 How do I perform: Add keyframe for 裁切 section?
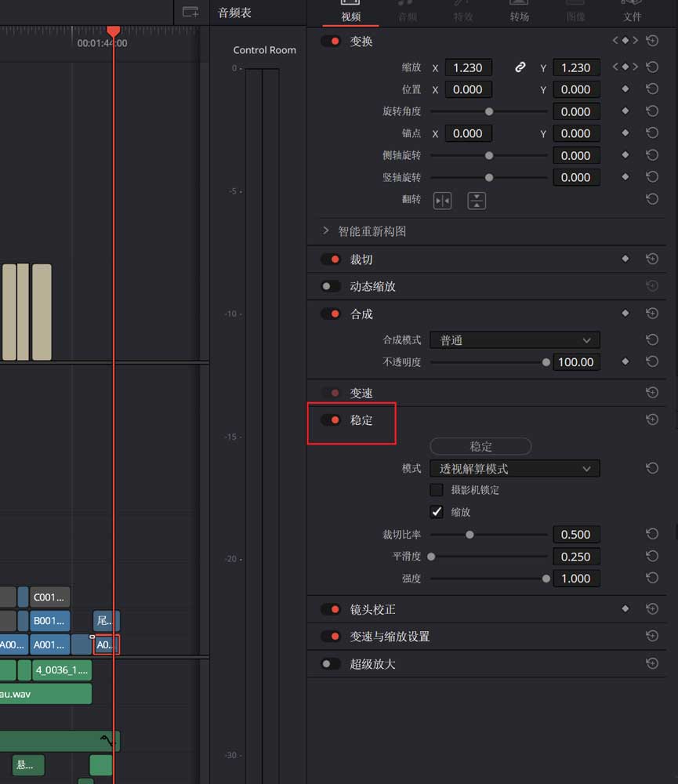[x=625, y=259]
